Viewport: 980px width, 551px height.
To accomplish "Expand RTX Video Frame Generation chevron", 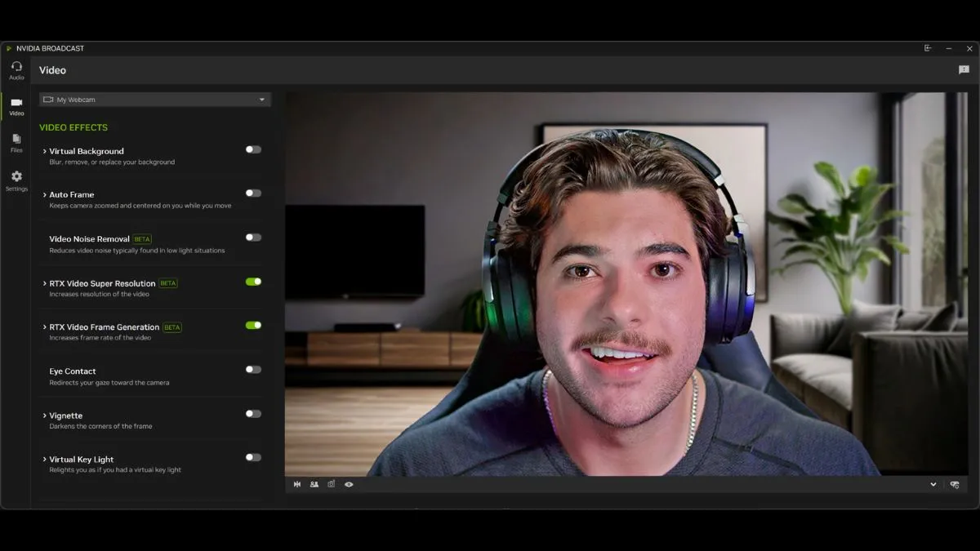I will (44, 327).
